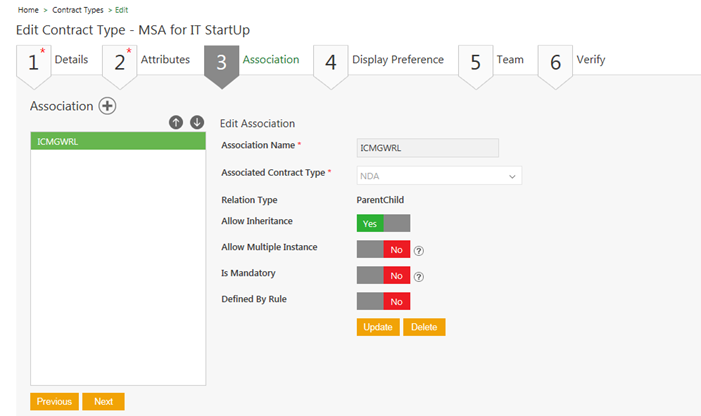
Task: Move association down with the down arrow icon
Action: 197,122
